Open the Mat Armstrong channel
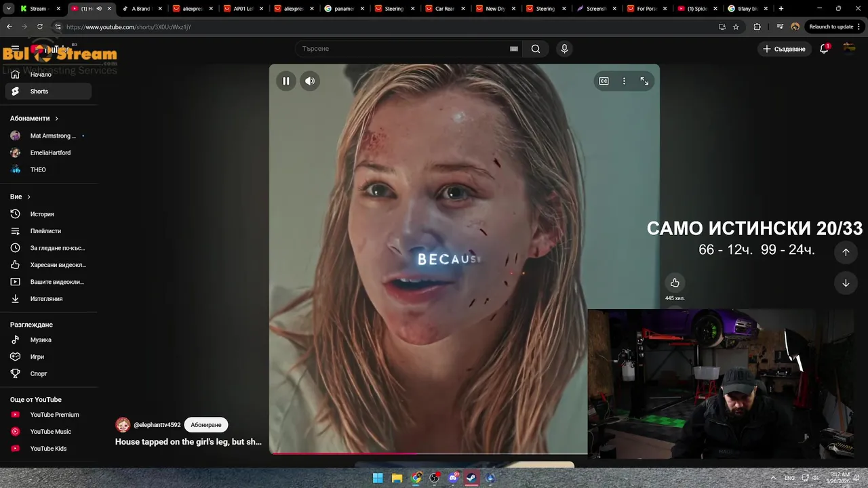The image size is (868, 488). click(47, 136)
